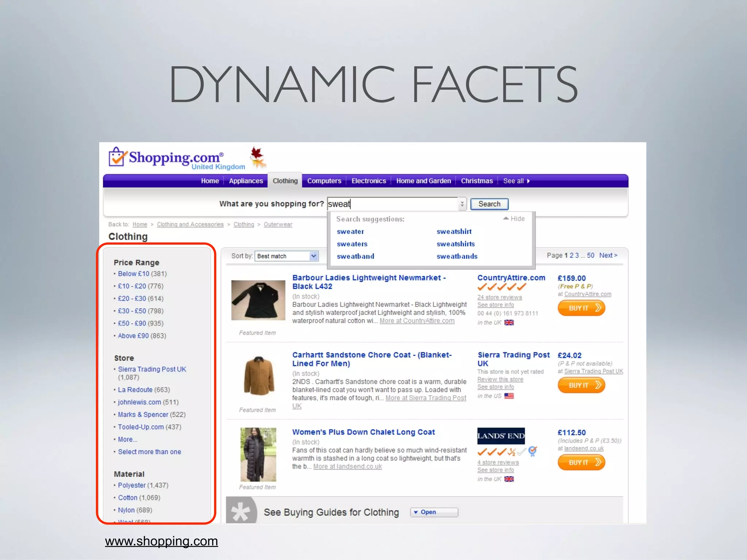747x560 pixels.
Task: Open the Electronics navigation tab
Action: [x=368, y=181]
